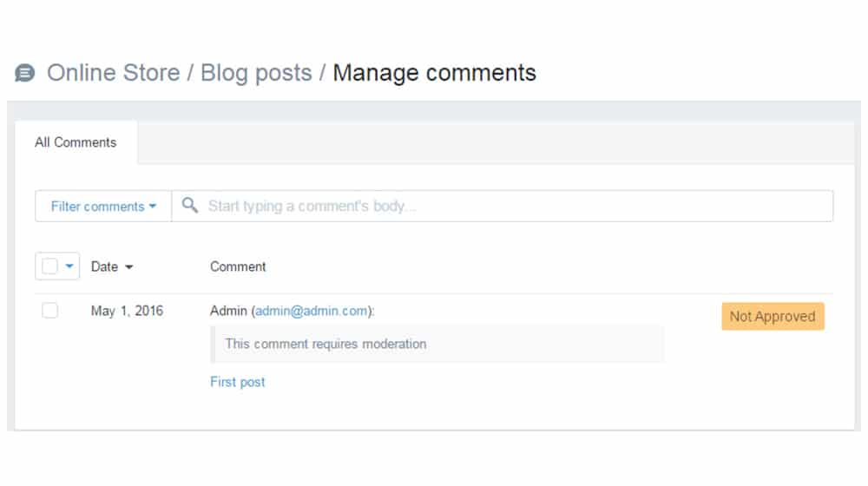
Task: Click the orange Not Approved badge
Action: coord(773,316)
